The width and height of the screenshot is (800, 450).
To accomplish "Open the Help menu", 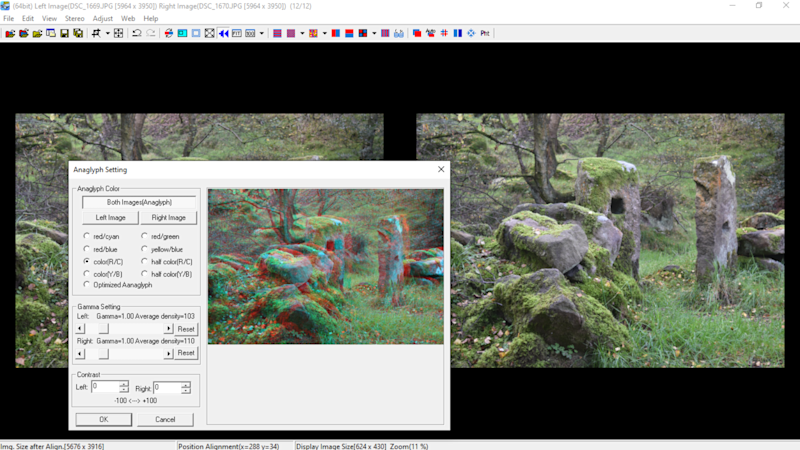I will 151,18.
